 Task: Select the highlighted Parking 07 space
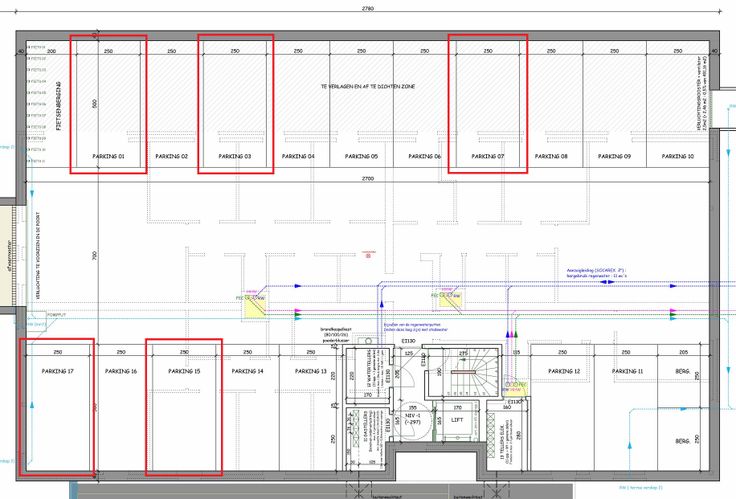[x=487, y=104]
